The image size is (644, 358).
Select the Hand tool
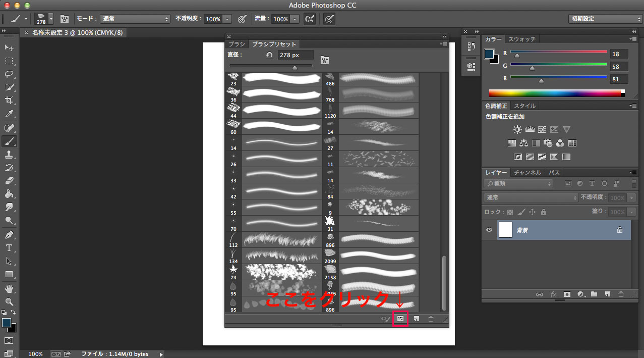[9, 288]
